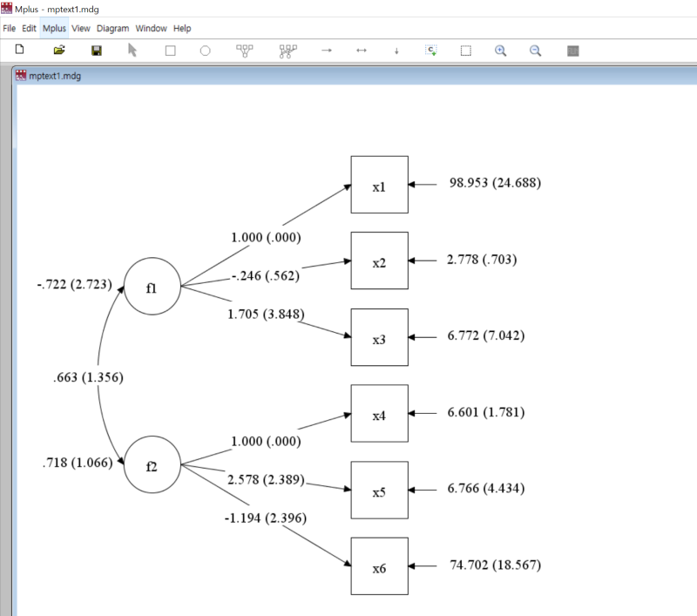Click the loading label 2.578 (2.389)
This screenshot has width=697, height=616.
pyautogui.click(x=267, y=479)
